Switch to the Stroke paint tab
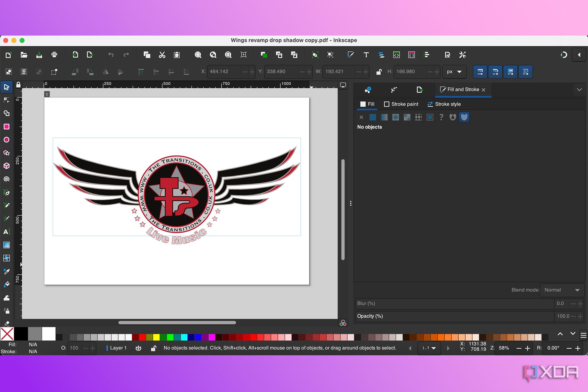Viewport: 588px width, 392px height. tap(401, 104)
